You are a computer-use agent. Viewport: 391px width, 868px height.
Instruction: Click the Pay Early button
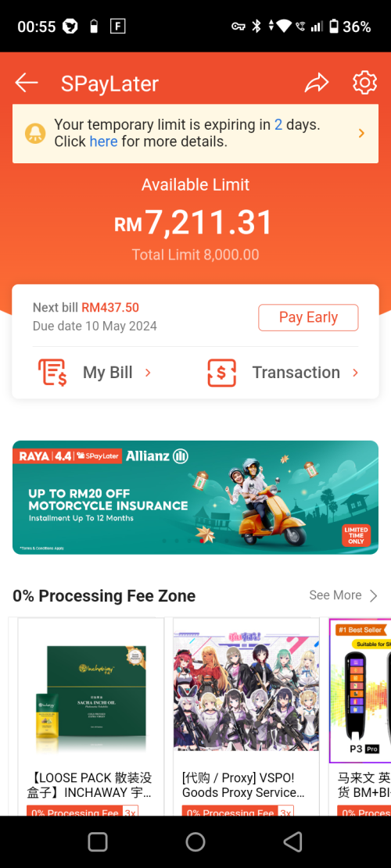308,317
